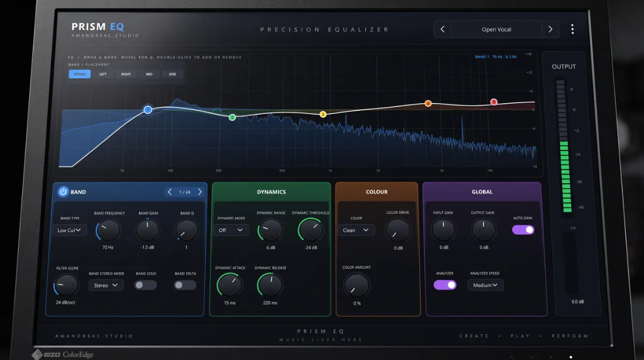This screenshot has width=644, height=360.
Task: Click the 0 % color amount value
Action: [356, 303]
